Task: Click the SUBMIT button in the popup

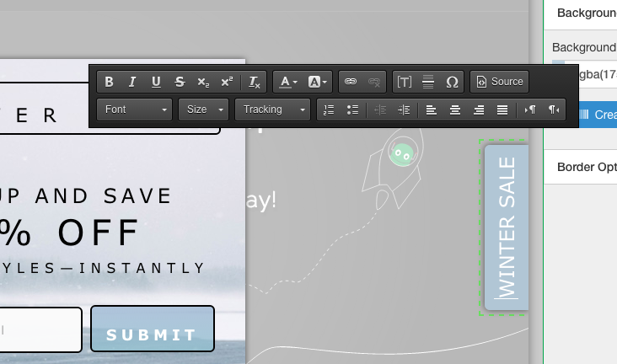Action: pyautogui.click(x=153, y=335)
